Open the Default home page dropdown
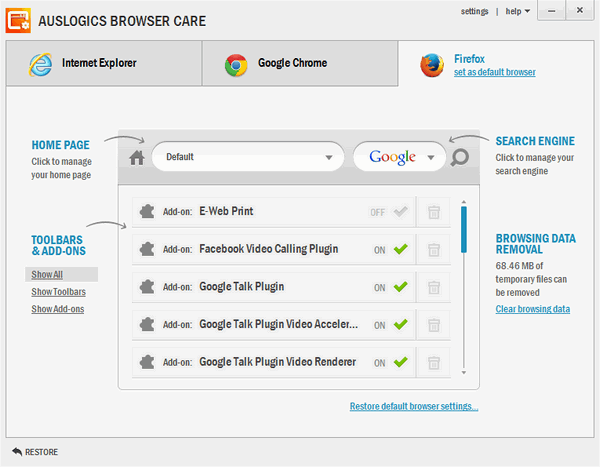 [x=248, y=157]
